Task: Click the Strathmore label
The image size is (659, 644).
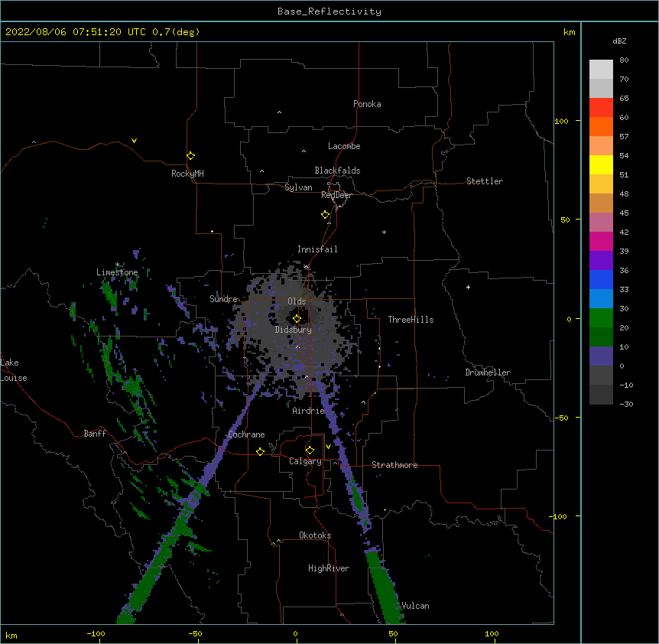Action: 394,465
